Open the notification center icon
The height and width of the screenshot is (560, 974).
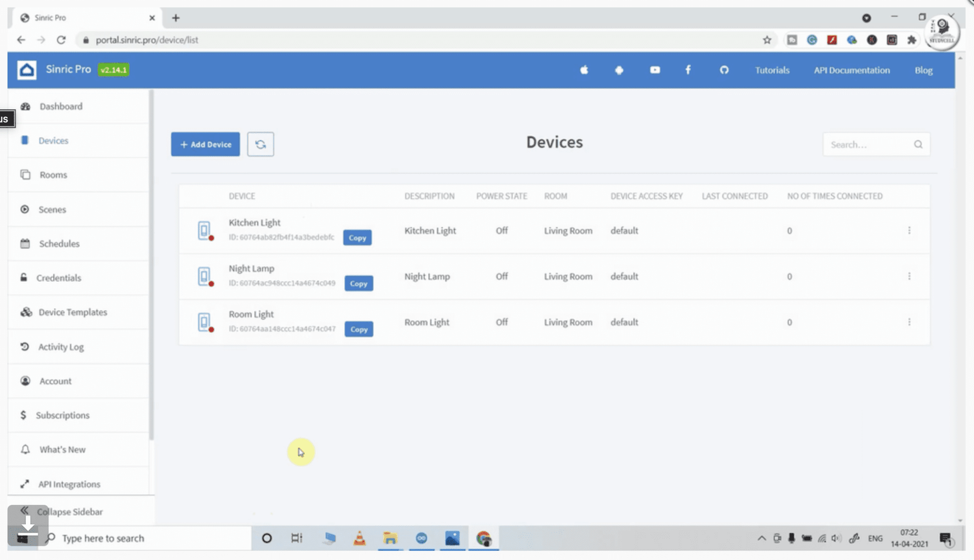945,538
